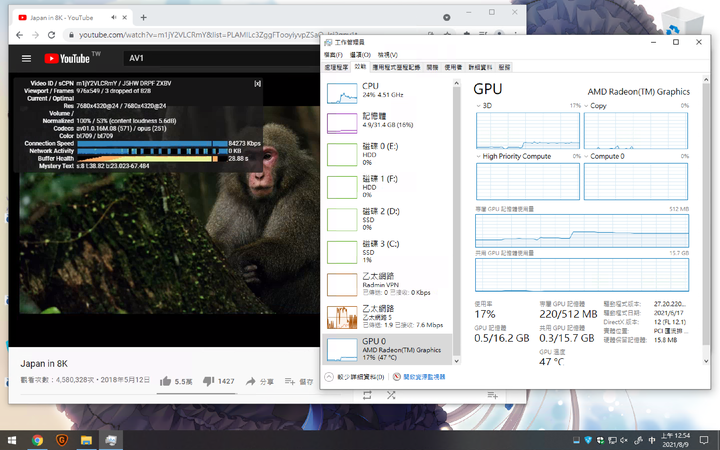Viewport: 720px width, 450px height.
Task: Switch to the 服務 tab
Action: [504, 68]
